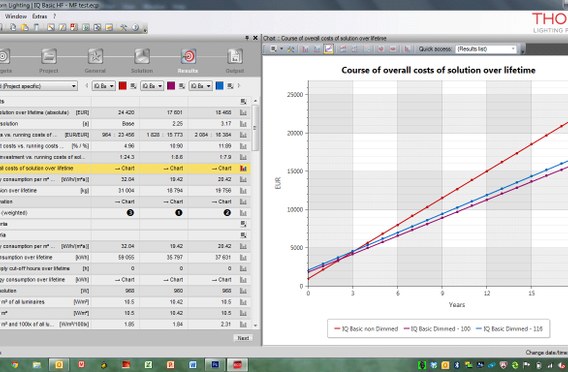The height and width of the screenshot is (372, 568).
Task: Open the Window menu
Action: [x=16, y=16]
